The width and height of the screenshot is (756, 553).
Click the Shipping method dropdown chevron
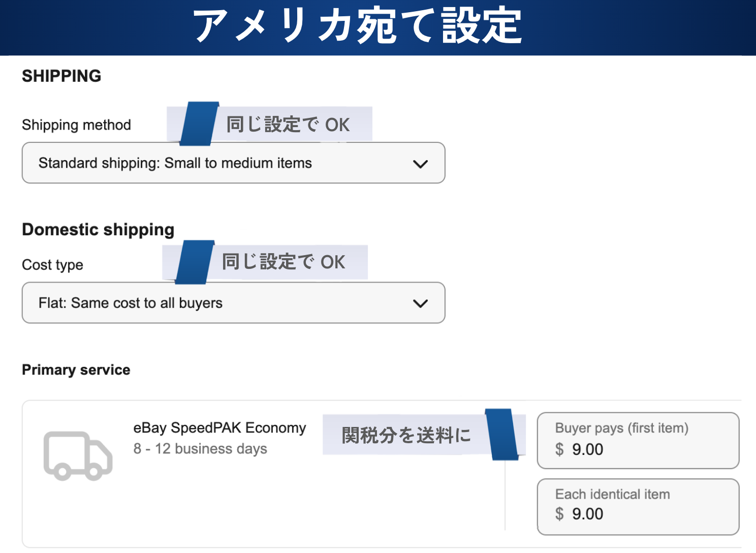pyautogui.click(x=420, y=164)
